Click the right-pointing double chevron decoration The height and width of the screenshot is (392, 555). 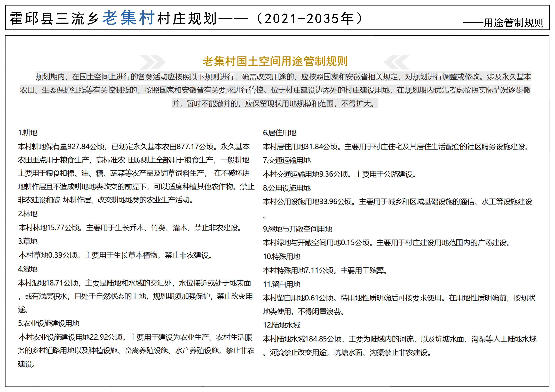153,62
